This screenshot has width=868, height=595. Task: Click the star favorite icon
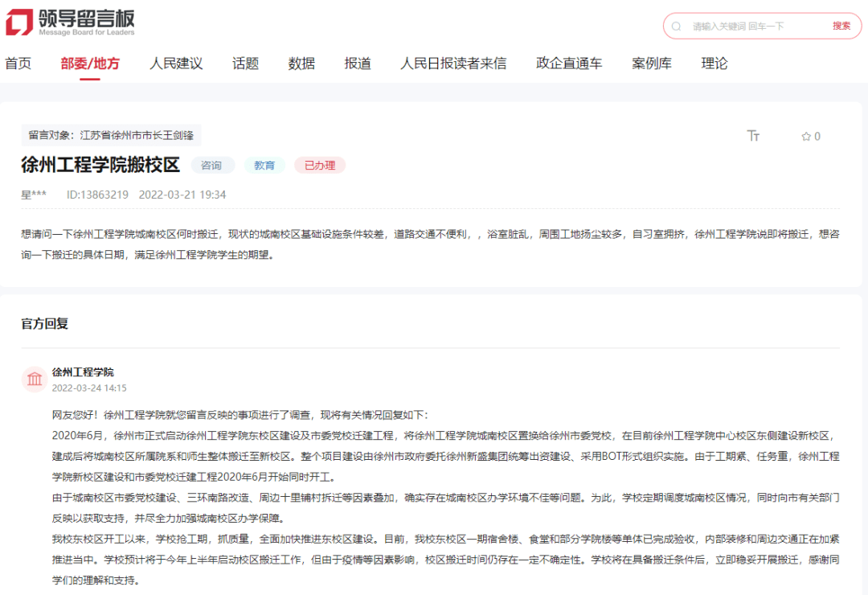(x=806, y=136)
